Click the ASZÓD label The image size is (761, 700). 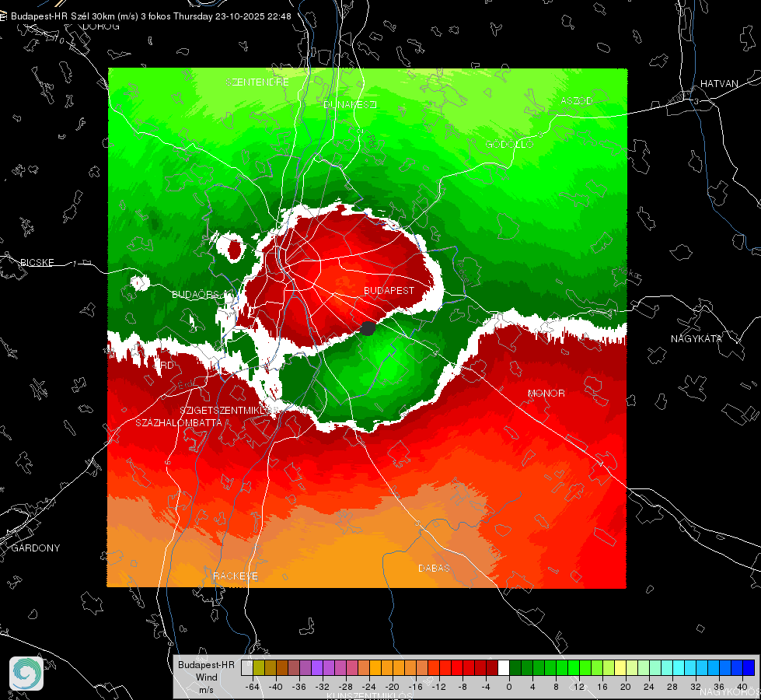pos(577,100)
